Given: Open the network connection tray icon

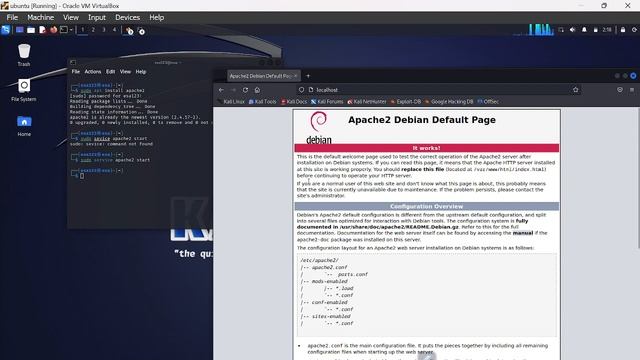Looking at the screenshot, I should (561, 30).
